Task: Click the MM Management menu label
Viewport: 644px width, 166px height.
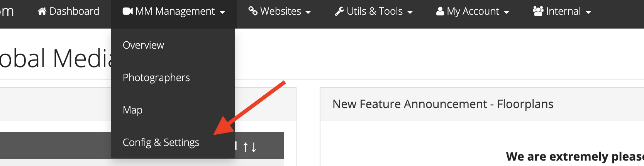Action: (x=175, y=12)
